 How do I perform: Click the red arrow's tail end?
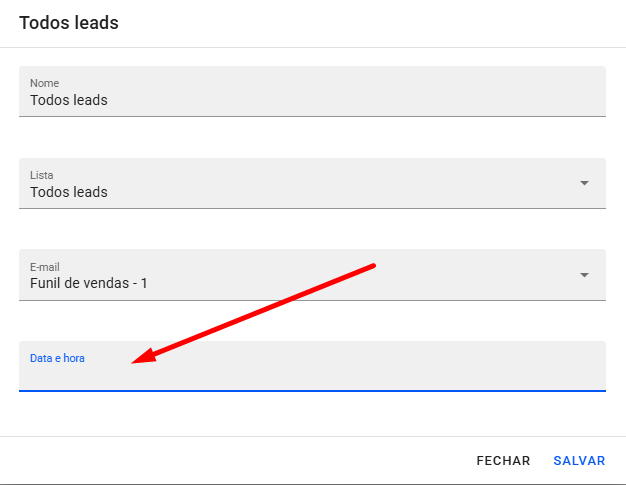(372, 265)
